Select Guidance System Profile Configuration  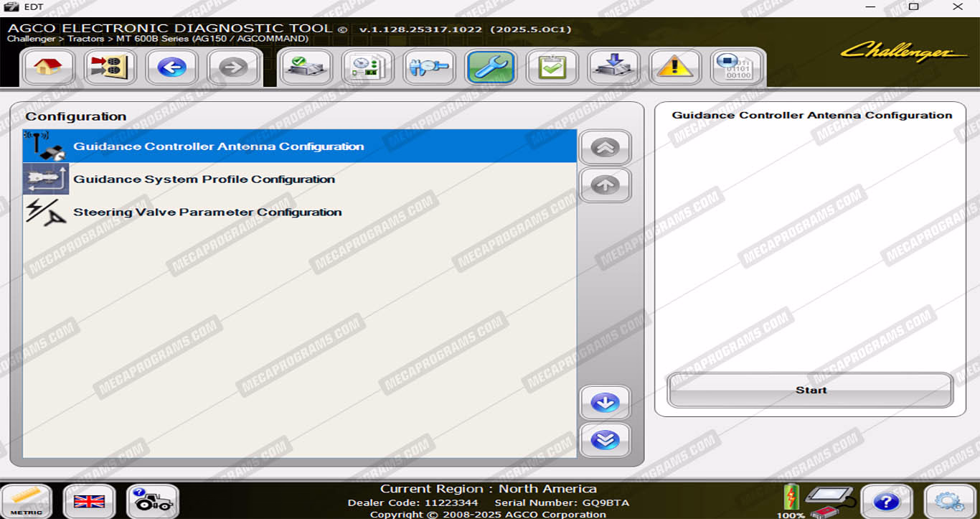point(204,179)
